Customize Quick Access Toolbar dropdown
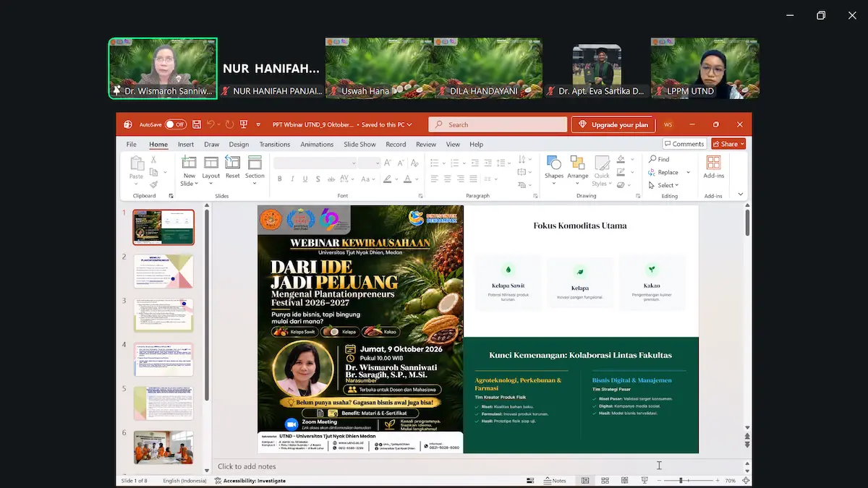The width and height of the screenshot is (868, 488). (x=258, y=124)
